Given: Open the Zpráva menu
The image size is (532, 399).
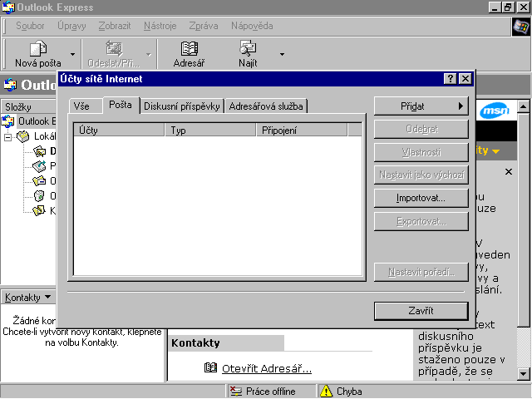Looking at the screenshot, I should [203, 26].
